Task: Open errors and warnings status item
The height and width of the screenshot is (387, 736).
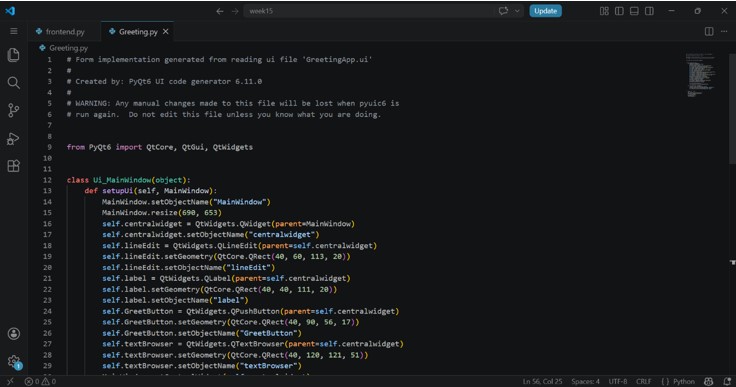Action: click(x=40, y=381)
